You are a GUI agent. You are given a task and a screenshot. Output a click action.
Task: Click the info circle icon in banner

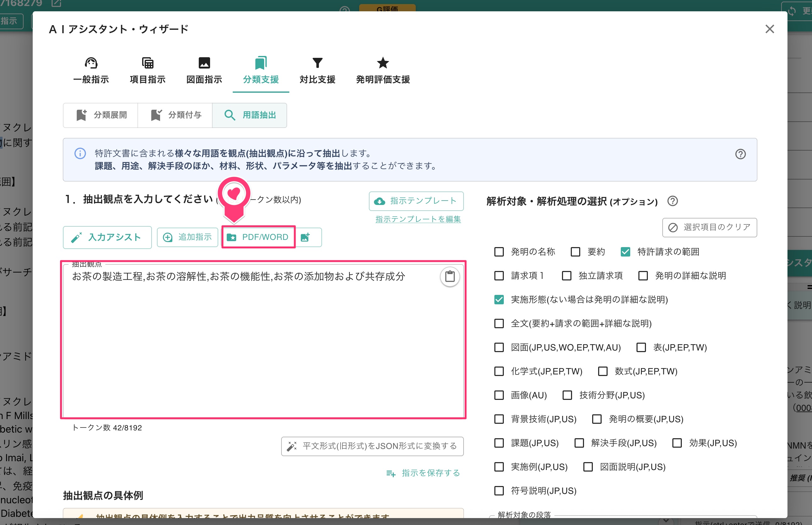coord(80,153)
